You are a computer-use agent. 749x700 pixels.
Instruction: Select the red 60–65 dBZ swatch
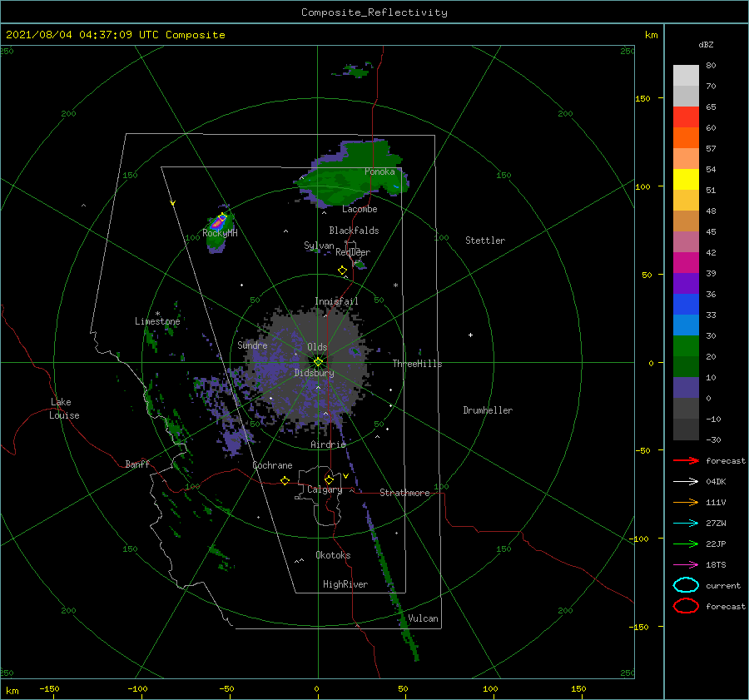[x=686, y=117]
